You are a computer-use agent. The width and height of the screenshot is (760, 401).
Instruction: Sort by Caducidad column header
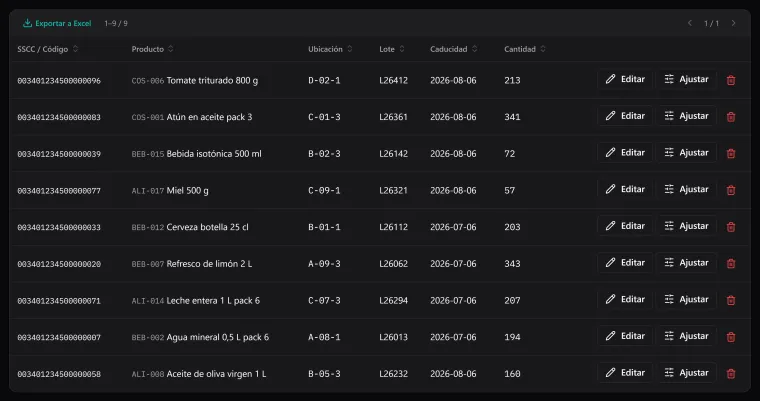tap(453, 49)
